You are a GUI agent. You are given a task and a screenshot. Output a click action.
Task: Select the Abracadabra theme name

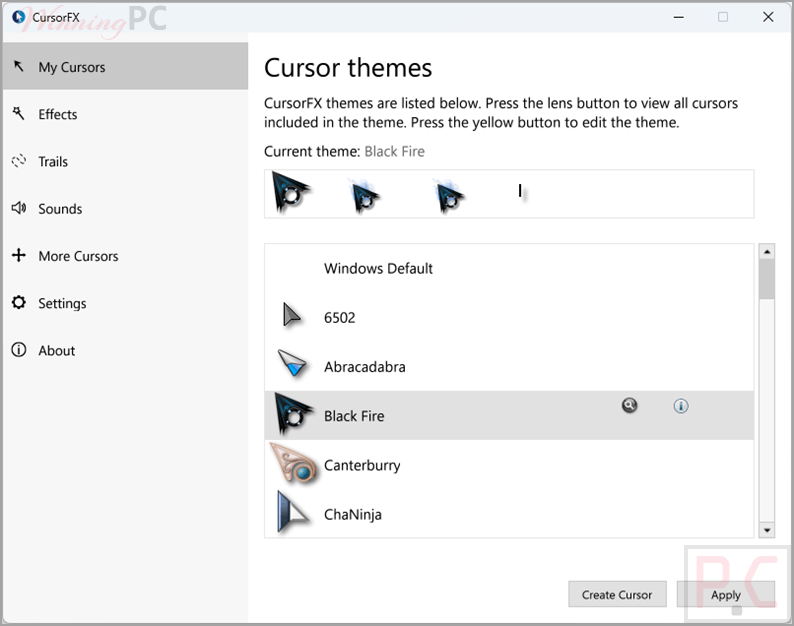coord(365,367)
